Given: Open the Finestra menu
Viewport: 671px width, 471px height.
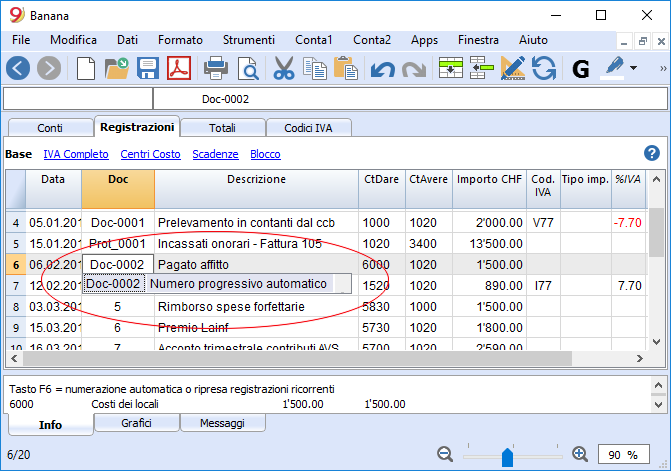Looking at the screenshot, I should coord(478,40).
